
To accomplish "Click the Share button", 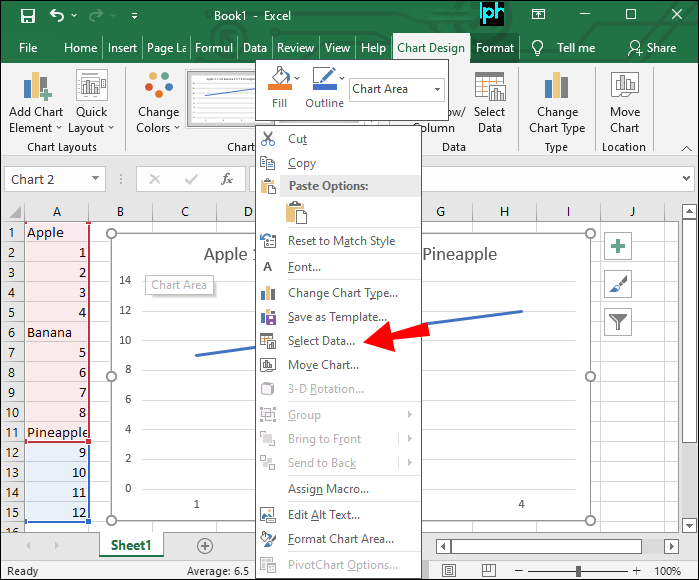I will point(652,48).
